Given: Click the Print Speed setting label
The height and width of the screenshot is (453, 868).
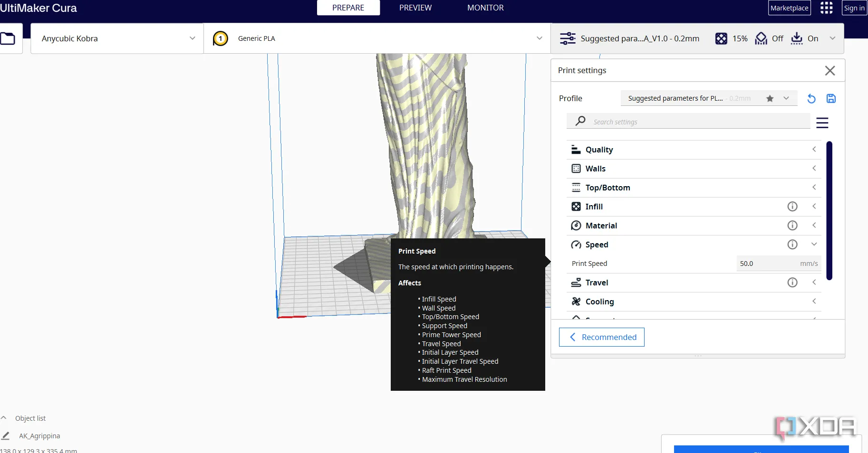Looking at the screenshot, I should [x=589, y=264].
